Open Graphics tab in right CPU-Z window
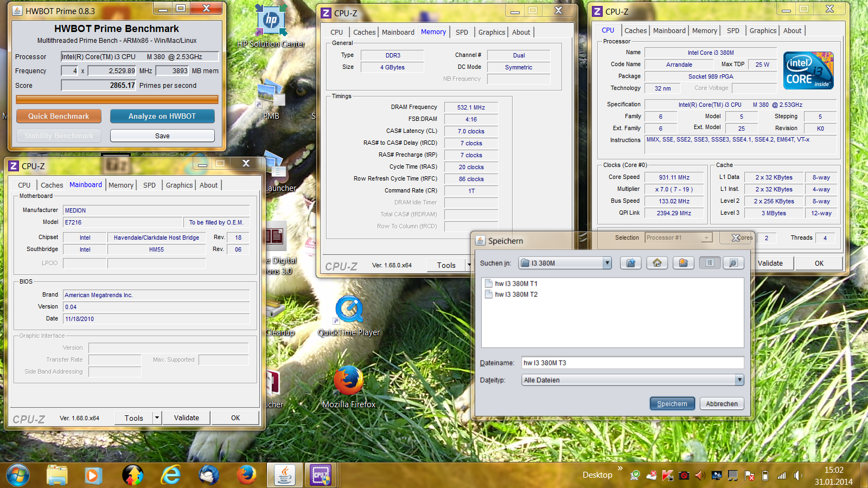Image resolution: width=868 pixels, height=488 pixels. tap(763, 30)
